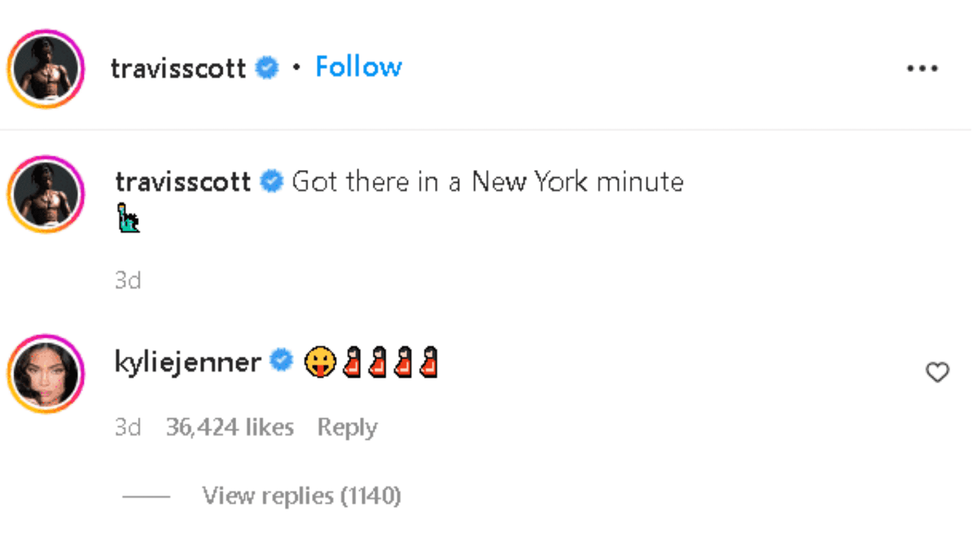Screen dimensions: 980x551
Task: Click the last pregnant woman emoji
Action: (x=429, y=362)
